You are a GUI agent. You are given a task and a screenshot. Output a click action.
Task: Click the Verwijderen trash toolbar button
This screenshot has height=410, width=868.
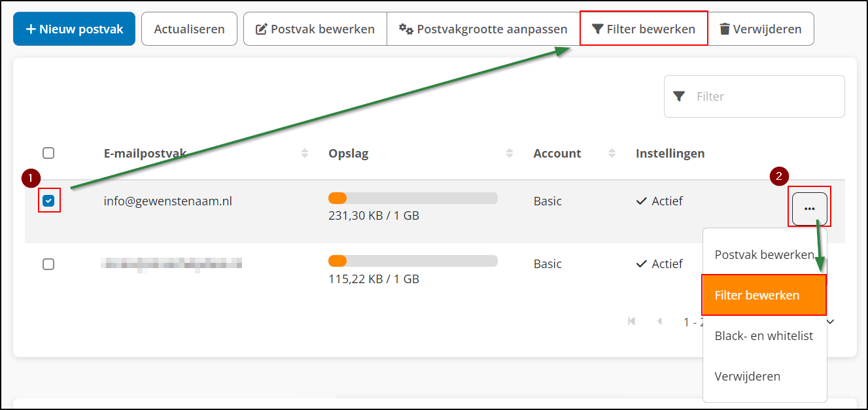(x=760, y=29)
